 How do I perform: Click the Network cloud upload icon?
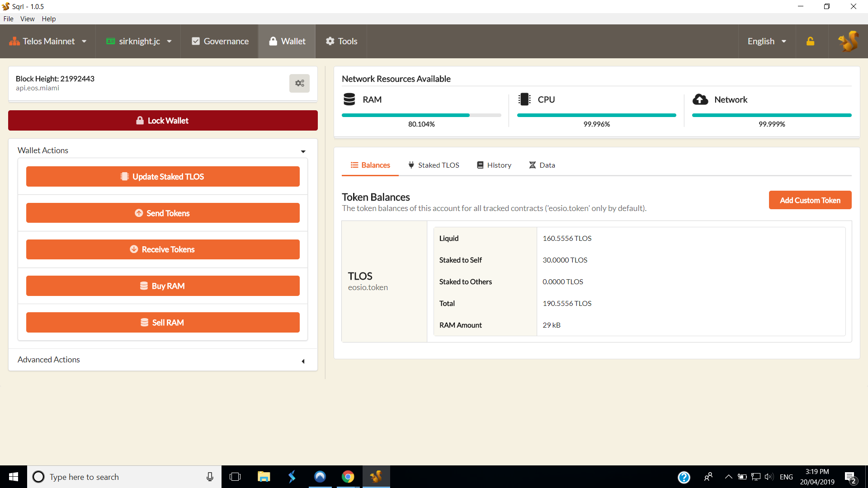coord(700,99)
